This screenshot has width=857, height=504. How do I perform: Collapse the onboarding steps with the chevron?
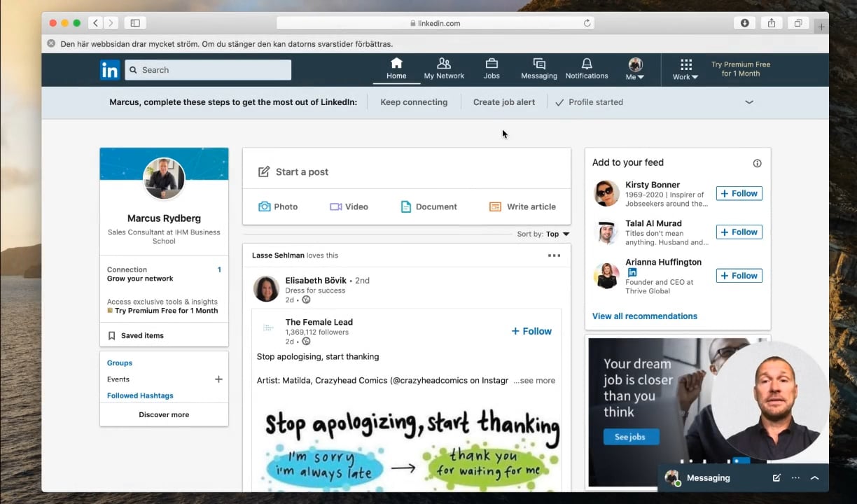click(x=749, y=102)
